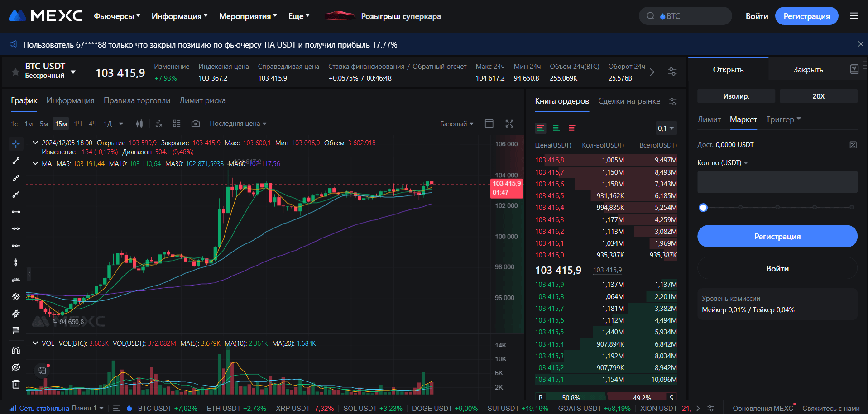
Task: Favorite BTC USDT with star icon
Action: (x=15, y=71)
